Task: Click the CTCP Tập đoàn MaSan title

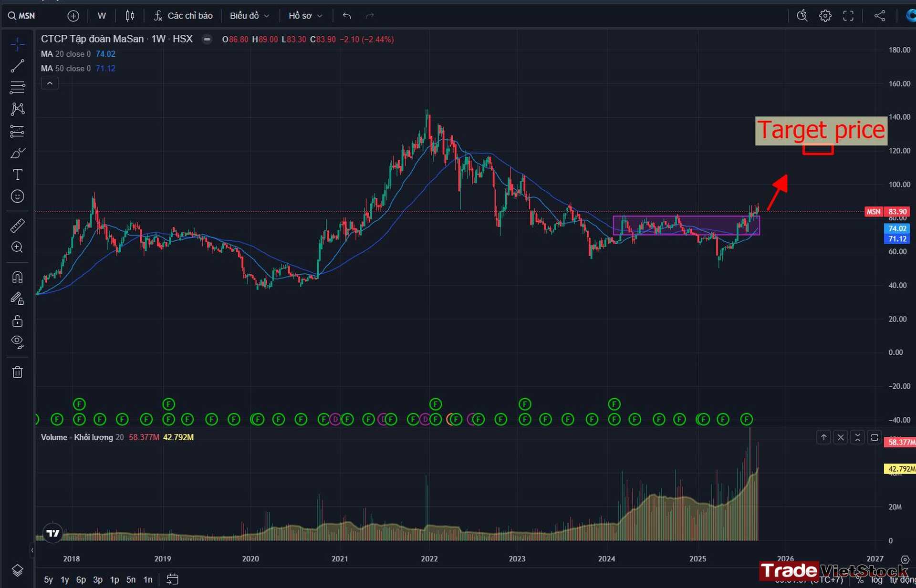Action: pos(92,39)
